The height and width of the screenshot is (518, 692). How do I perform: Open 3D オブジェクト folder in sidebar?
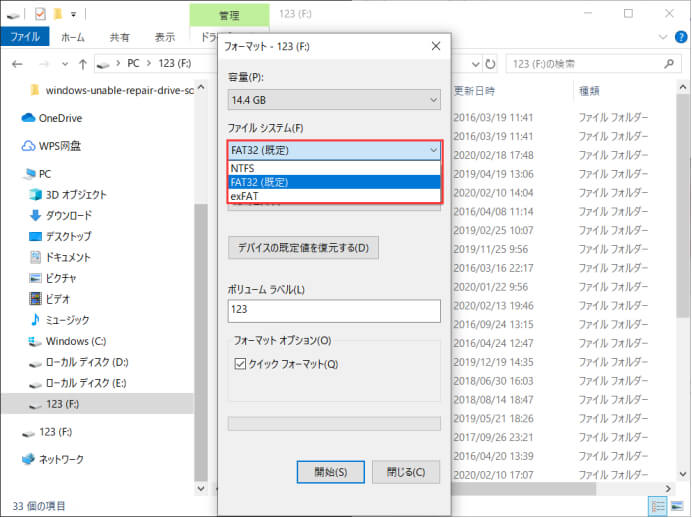pyautogui.click(x=67, y=195)
